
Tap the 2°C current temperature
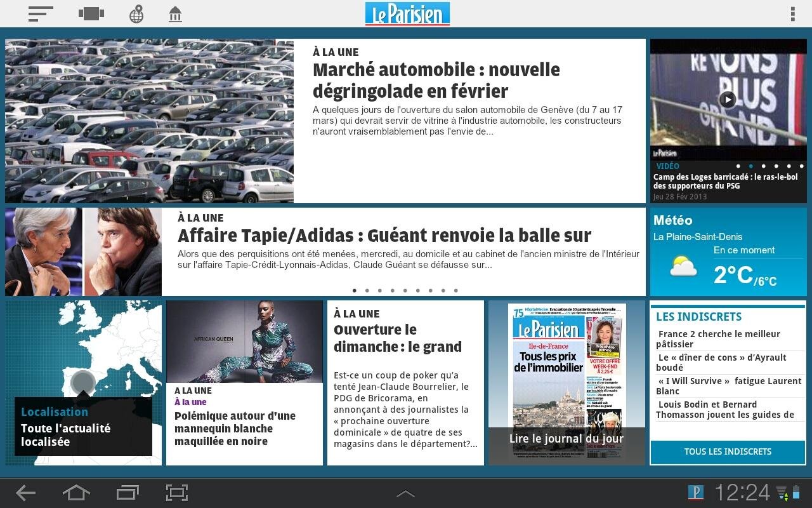coord(733,275)
